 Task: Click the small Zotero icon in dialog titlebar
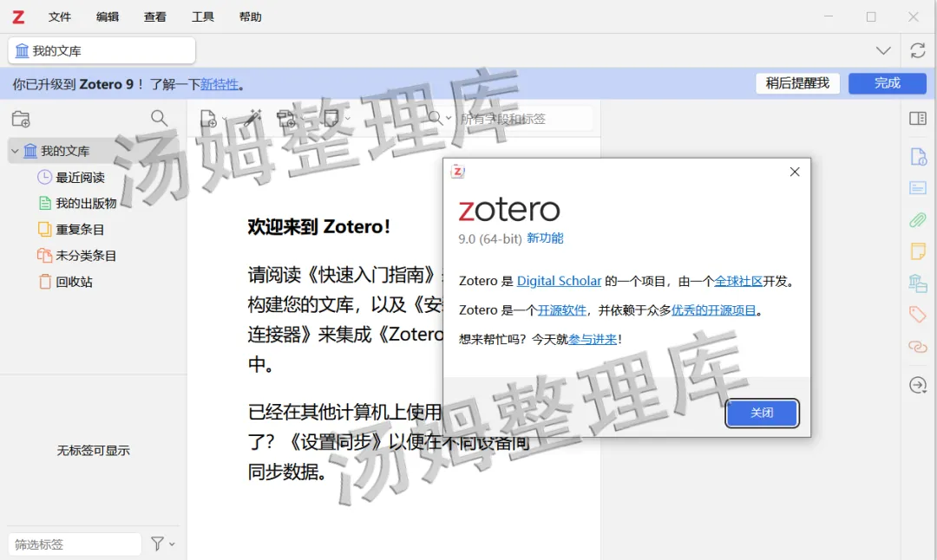click(x=458, y=172)
